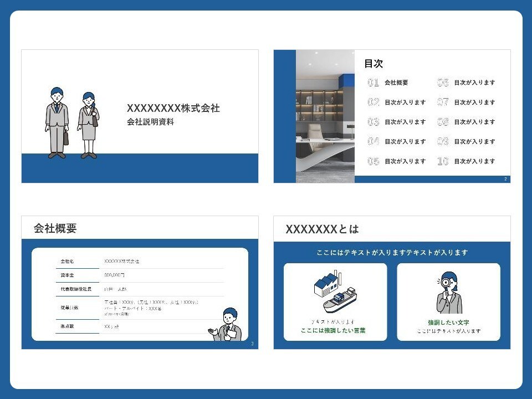Open the 目次 table of contents slide
The image size is (532, 399).
(392, 116)
